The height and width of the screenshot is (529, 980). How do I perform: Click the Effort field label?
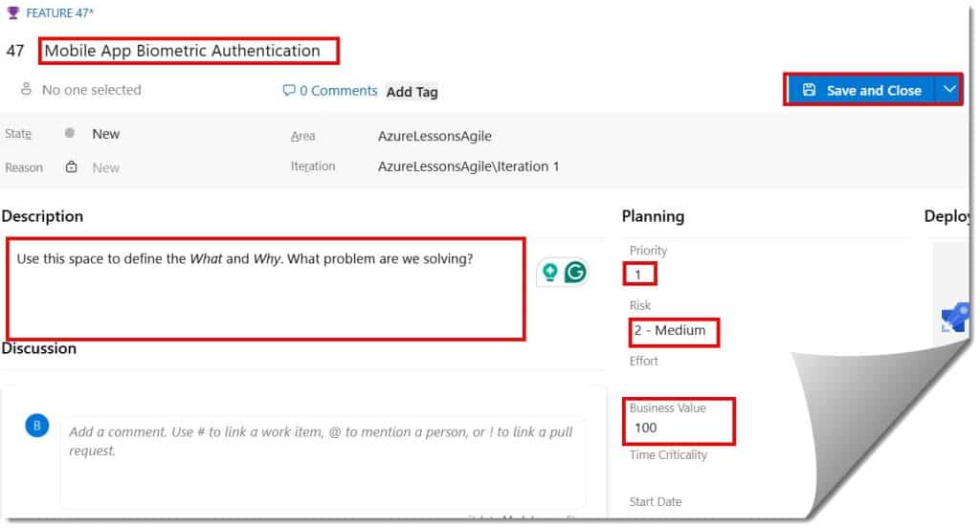point(644,361)
